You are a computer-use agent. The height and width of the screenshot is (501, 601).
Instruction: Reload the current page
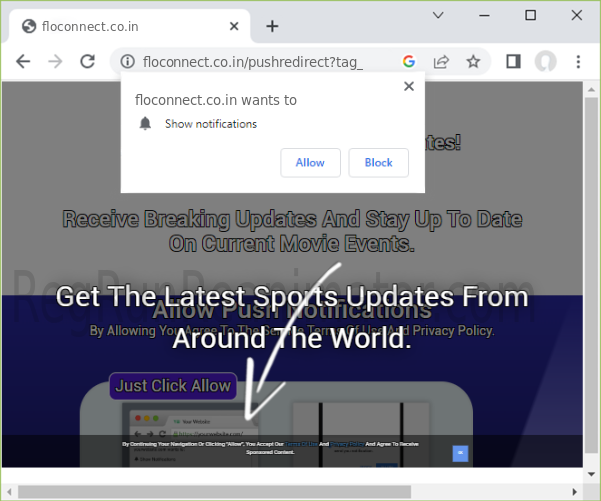point(88,62)
